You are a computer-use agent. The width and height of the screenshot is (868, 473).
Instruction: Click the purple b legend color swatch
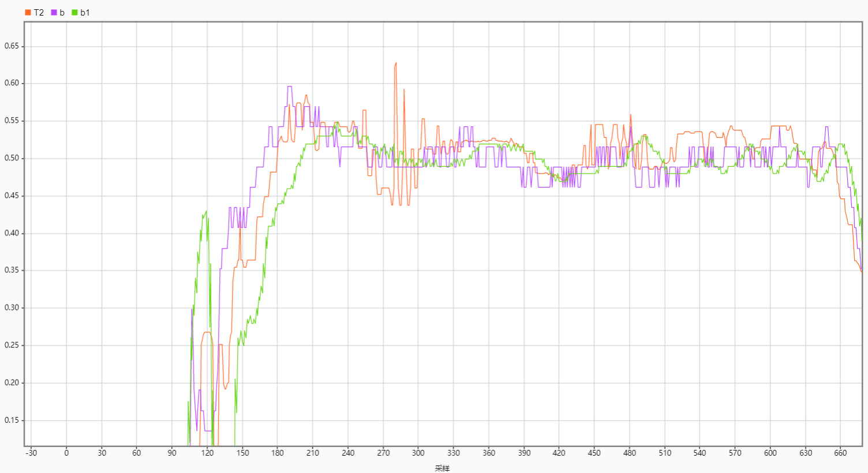(x=54, y=13)
